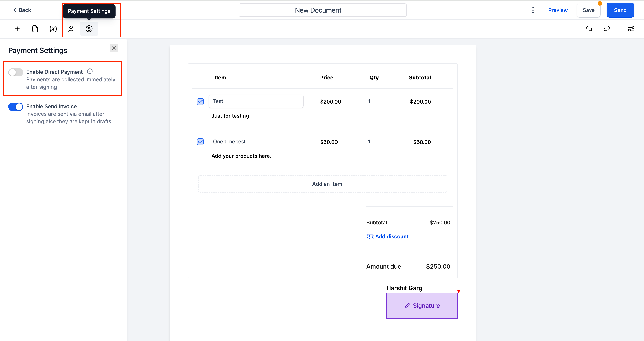Select the Signature field
Screen dimensions: 644x341
tap(422, 306)
